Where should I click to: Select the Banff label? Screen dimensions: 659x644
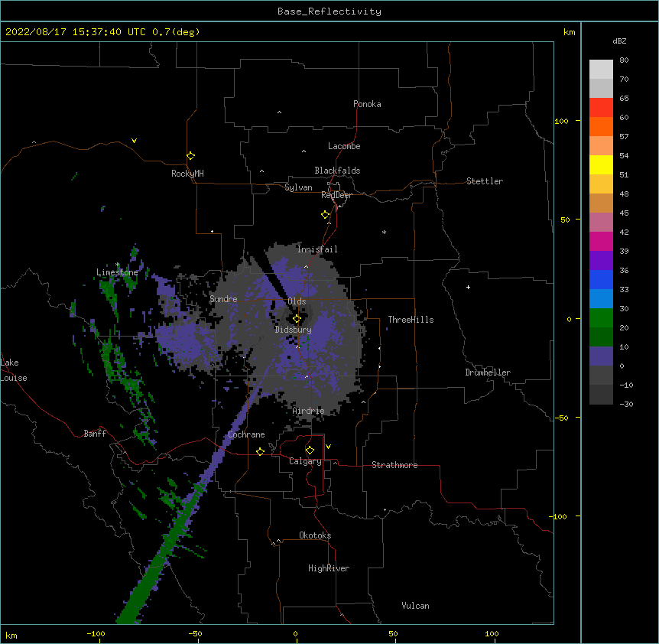pyautogui.click(x=95, y=434)
